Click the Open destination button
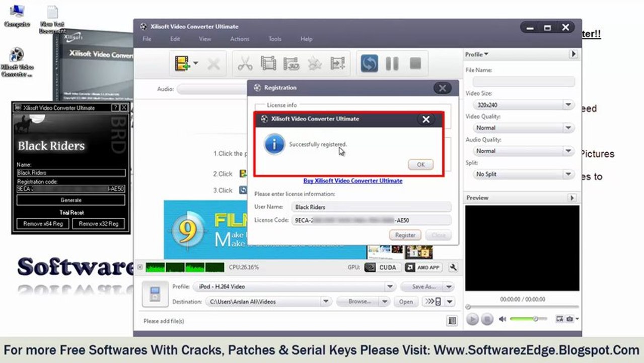This screenshot has width=644, height=363. pos(406,301)
